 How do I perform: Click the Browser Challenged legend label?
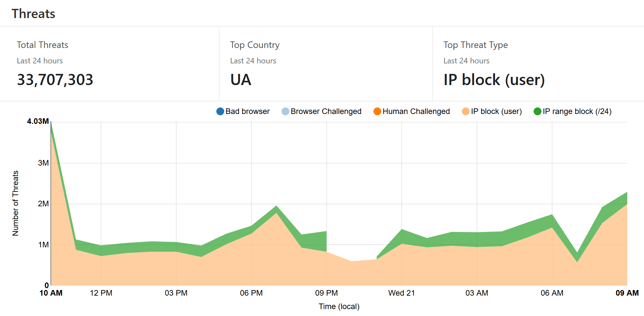326,111
